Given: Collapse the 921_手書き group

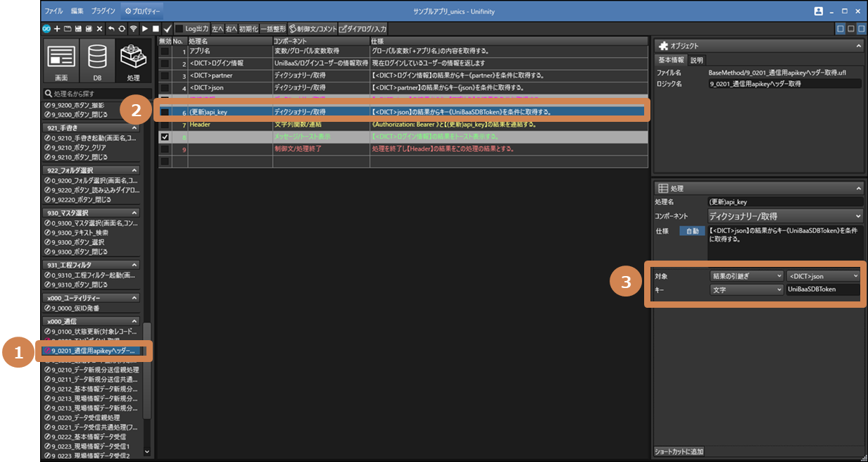Looking at the screenshot, I should pos(134,128).
